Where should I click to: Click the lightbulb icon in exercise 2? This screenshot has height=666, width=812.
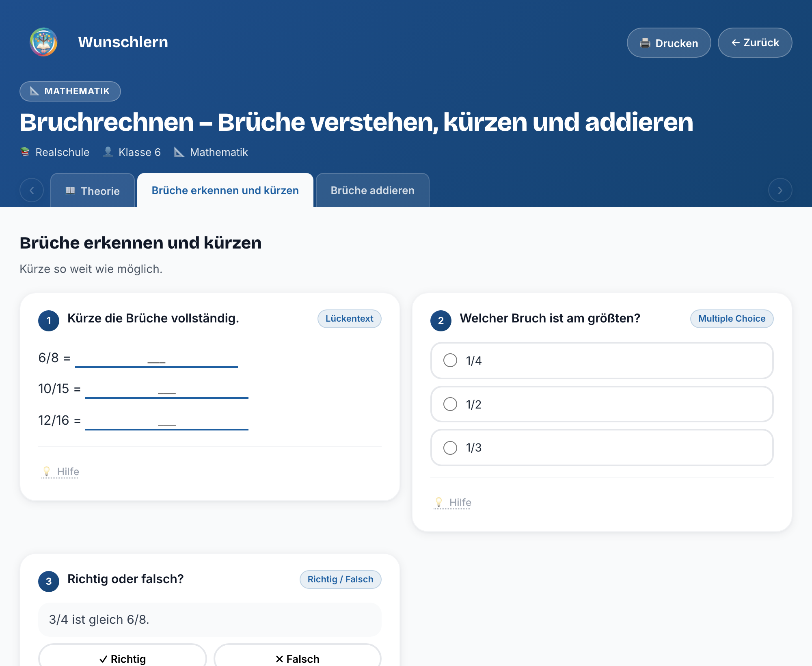click(x=439, y=502)
